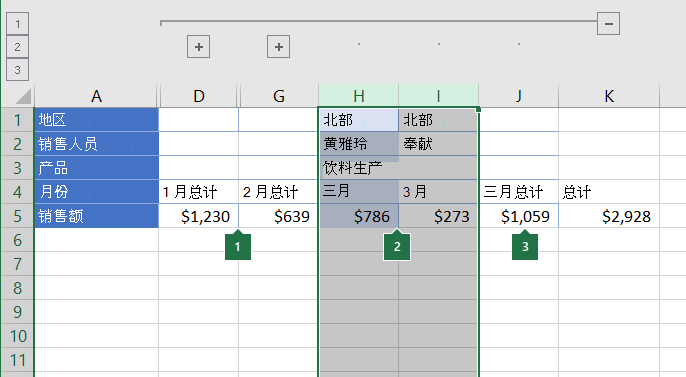The image size is (686, 377).
Task: Select row 10 header
Action: click(x=18, y=336)
